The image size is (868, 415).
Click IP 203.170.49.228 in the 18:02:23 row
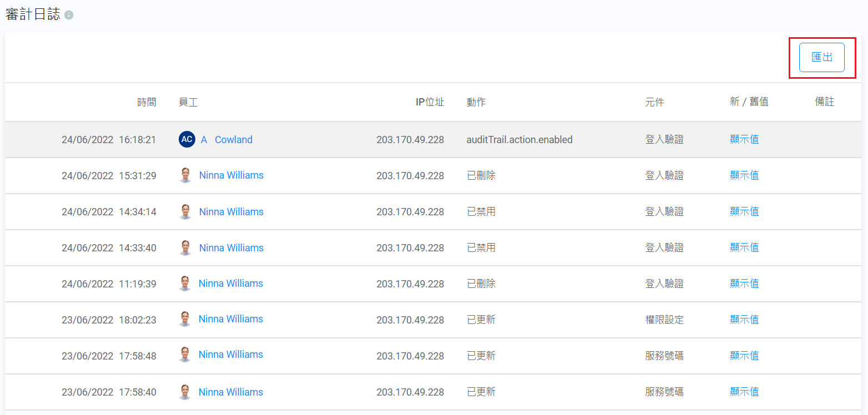[x=410, y=320]
